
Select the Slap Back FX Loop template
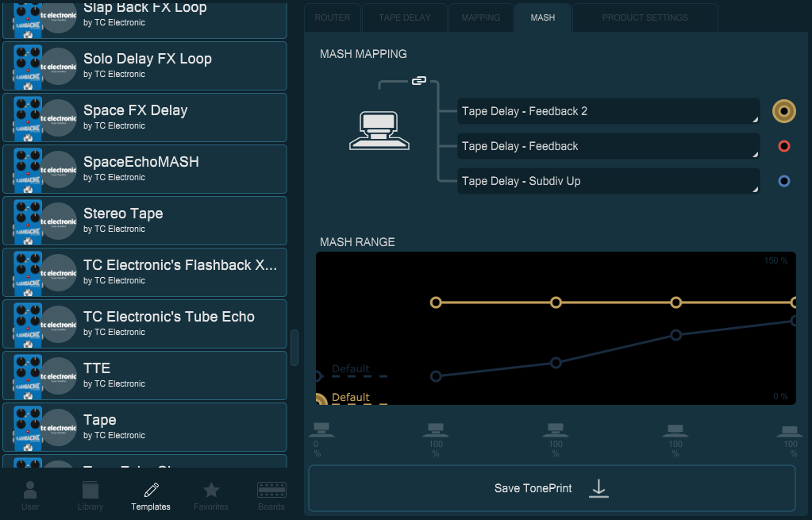[144, 19]
